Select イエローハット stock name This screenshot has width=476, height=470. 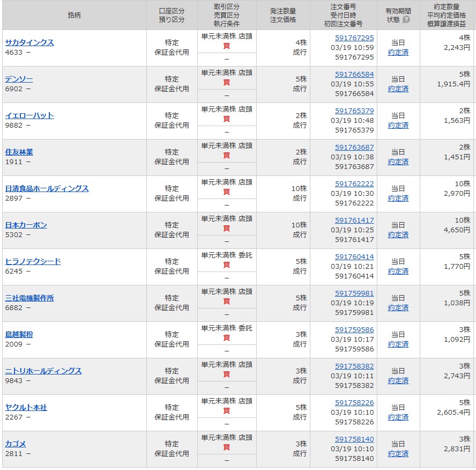tap(29, 116)
